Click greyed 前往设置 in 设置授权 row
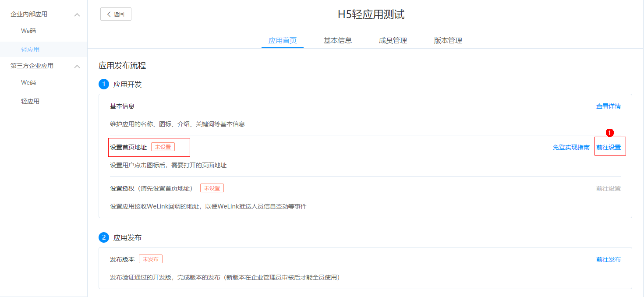 pos(608,188)
